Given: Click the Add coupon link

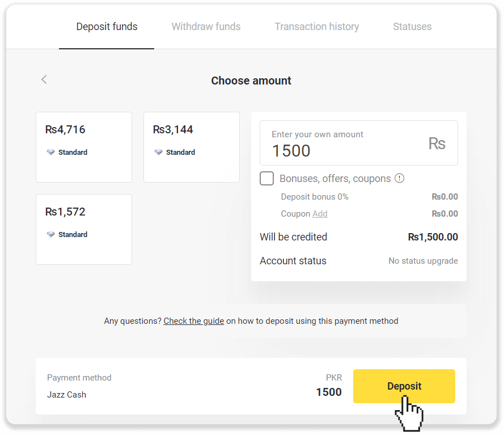Looking at the screenshot, I should tap(320, 214).
